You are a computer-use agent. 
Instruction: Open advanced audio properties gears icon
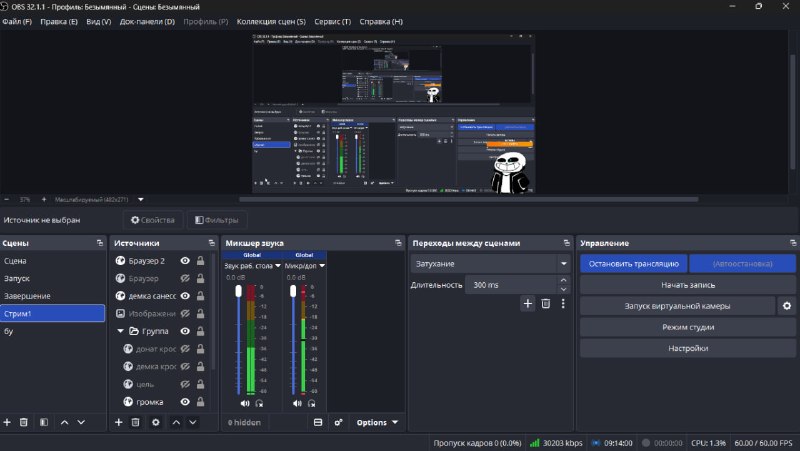pos(338,422)
